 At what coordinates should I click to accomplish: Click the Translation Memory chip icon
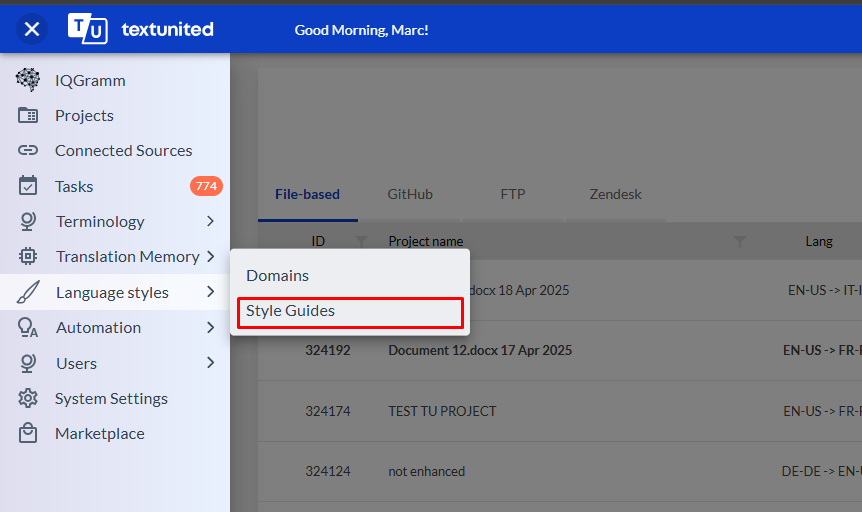coord(27,256)
